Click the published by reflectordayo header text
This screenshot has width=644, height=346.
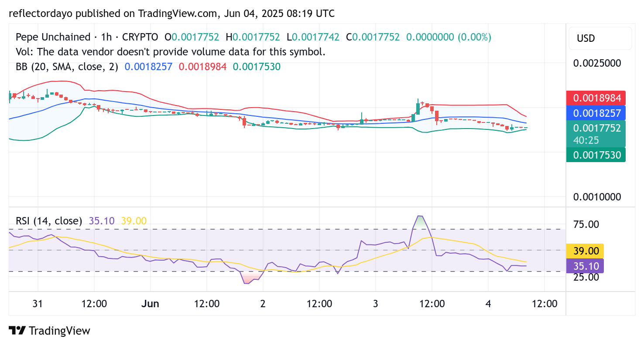[172, 14]
